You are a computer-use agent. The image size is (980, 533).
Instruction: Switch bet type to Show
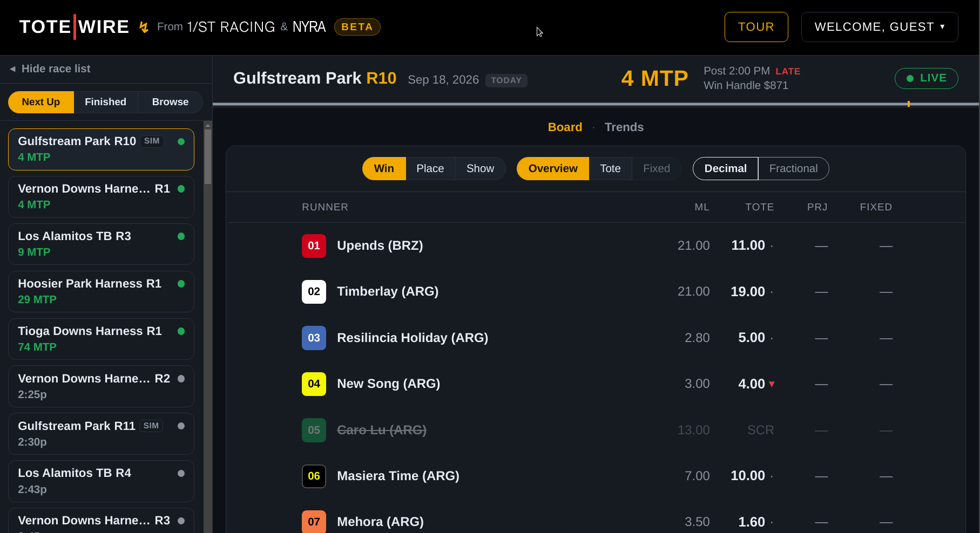click(480, 168)
